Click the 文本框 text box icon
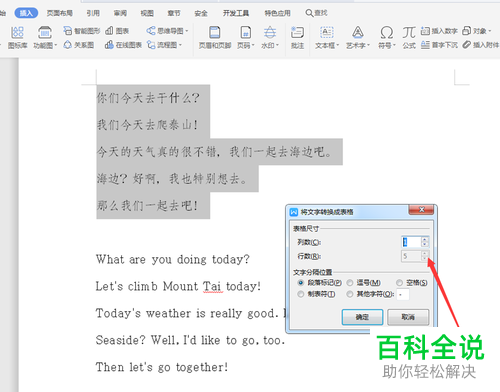The width and height of the screenshot is (500, 392). point(327,33)
